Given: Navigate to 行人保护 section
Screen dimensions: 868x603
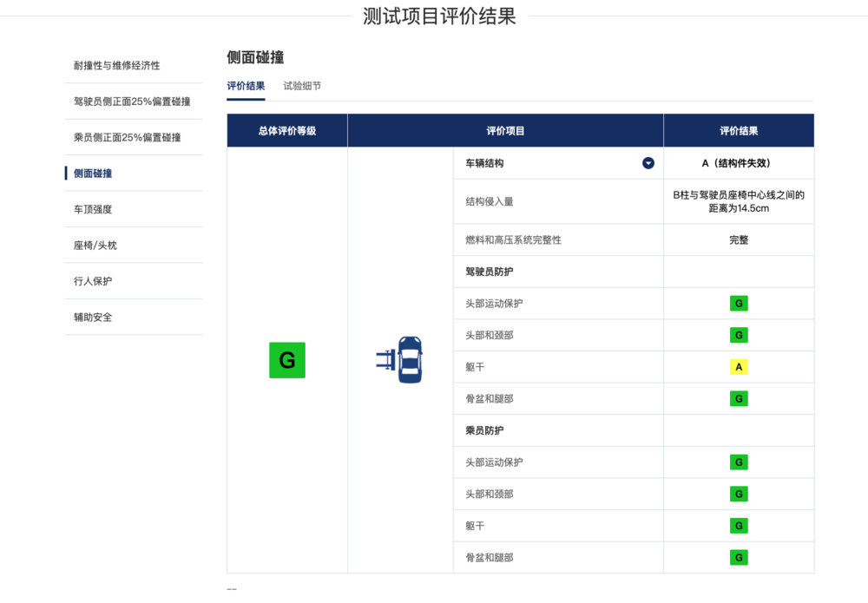Looking at the screenshot, I should (x=93, y=281).
